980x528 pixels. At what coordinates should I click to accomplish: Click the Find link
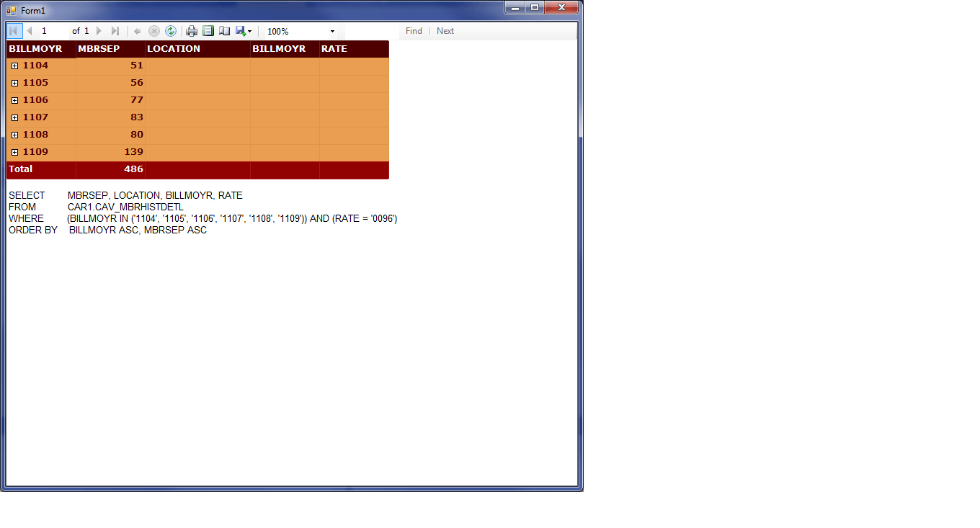pyautogui.click(x=414, y=31)
